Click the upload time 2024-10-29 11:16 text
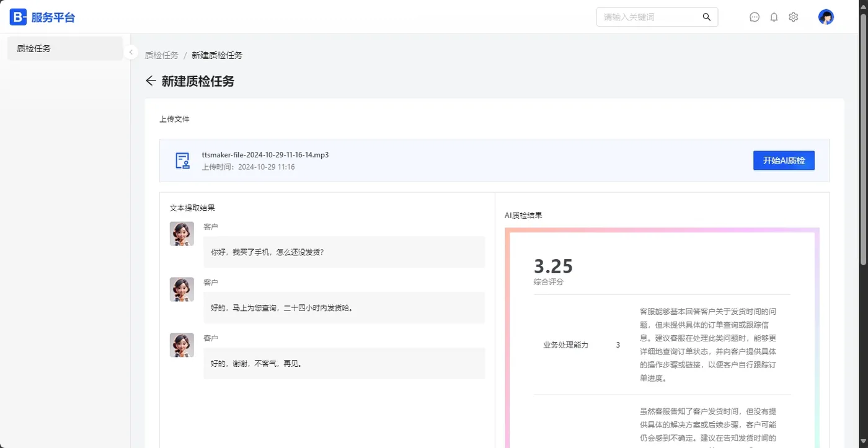This screenshot has height=448, width=868. pos(248,167)
